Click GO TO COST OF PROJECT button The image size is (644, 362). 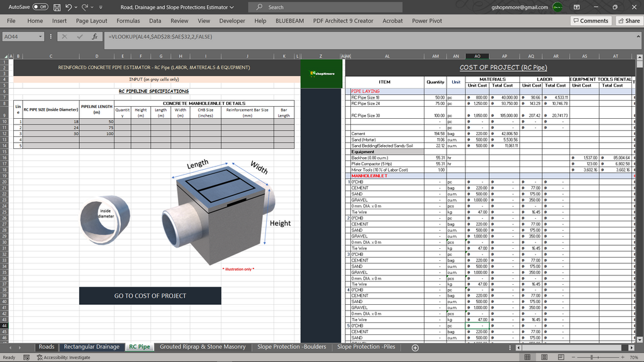tap(150, 295)
